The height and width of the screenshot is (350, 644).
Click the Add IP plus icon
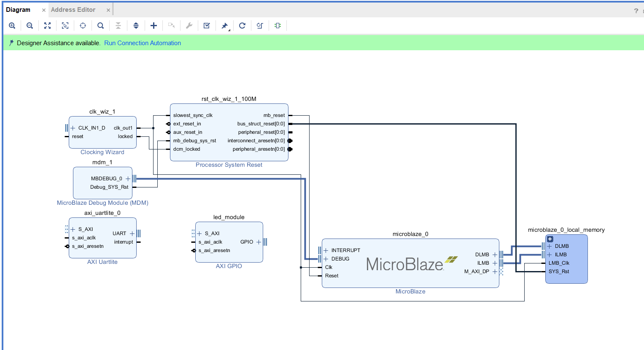coord(154,26)
